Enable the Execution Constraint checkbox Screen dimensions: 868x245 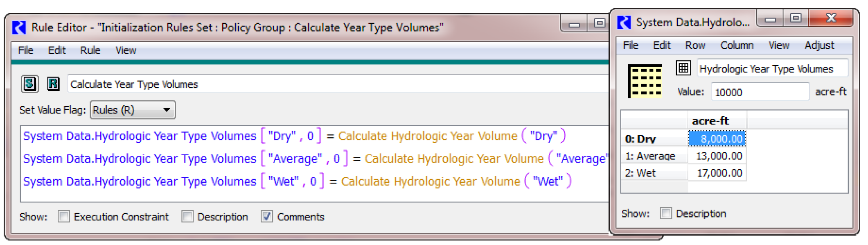64,216
